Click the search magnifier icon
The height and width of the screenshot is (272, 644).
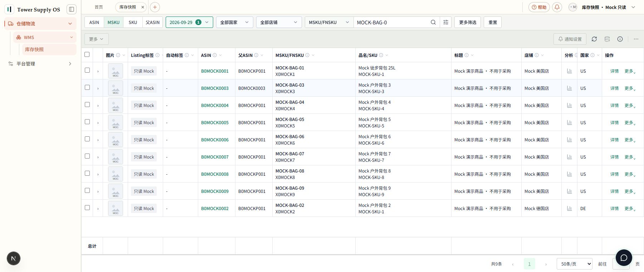pos(433,22)
